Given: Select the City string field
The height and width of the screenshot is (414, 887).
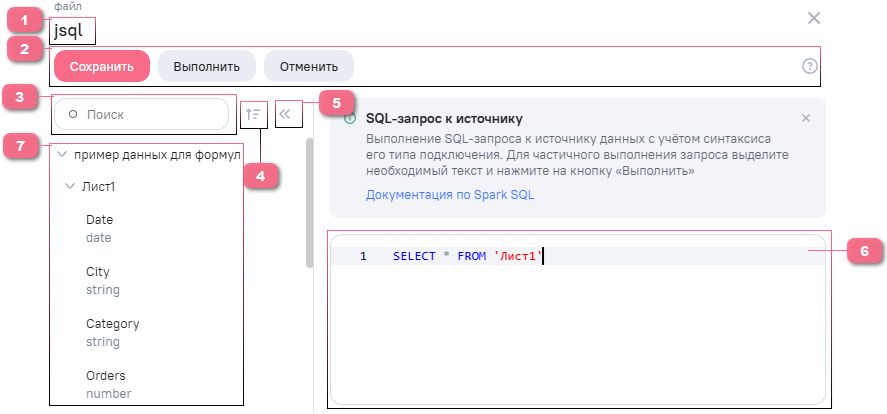Looking at the screenshot, I should pyautogui.click(x=103, y=281).
